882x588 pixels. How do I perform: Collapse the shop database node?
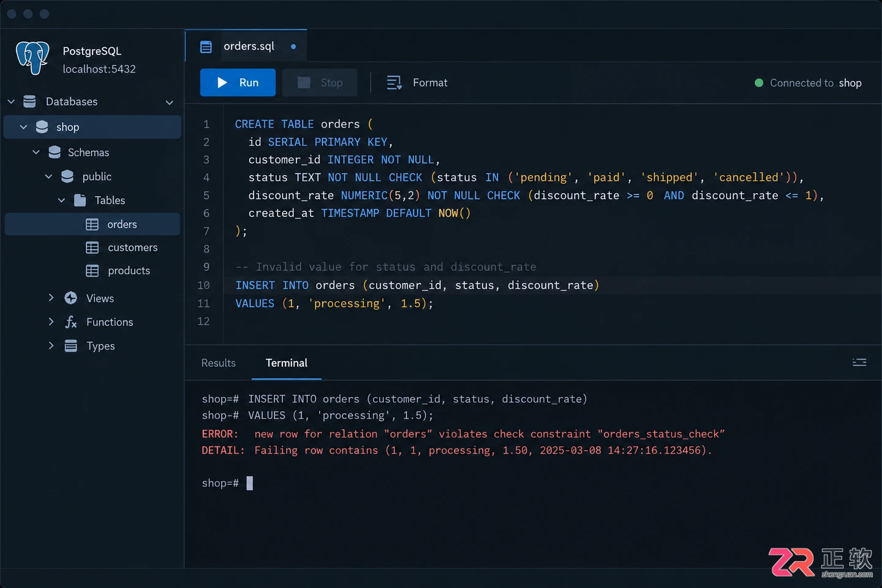coord(23,127)
